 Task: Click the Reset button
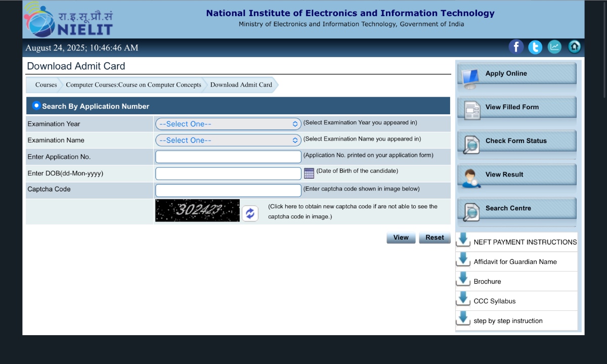pyautogui.click(x=435, y=238)
